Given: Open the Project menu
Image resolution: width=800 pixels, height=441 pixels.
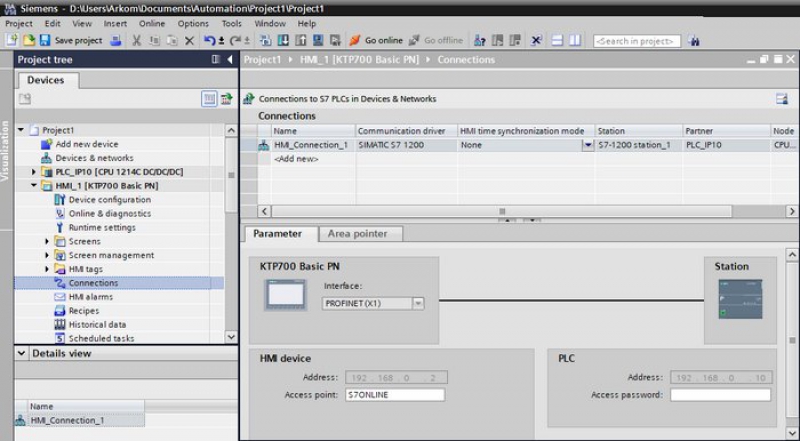Looking at the screenshot, I should (x=19, y=23).
